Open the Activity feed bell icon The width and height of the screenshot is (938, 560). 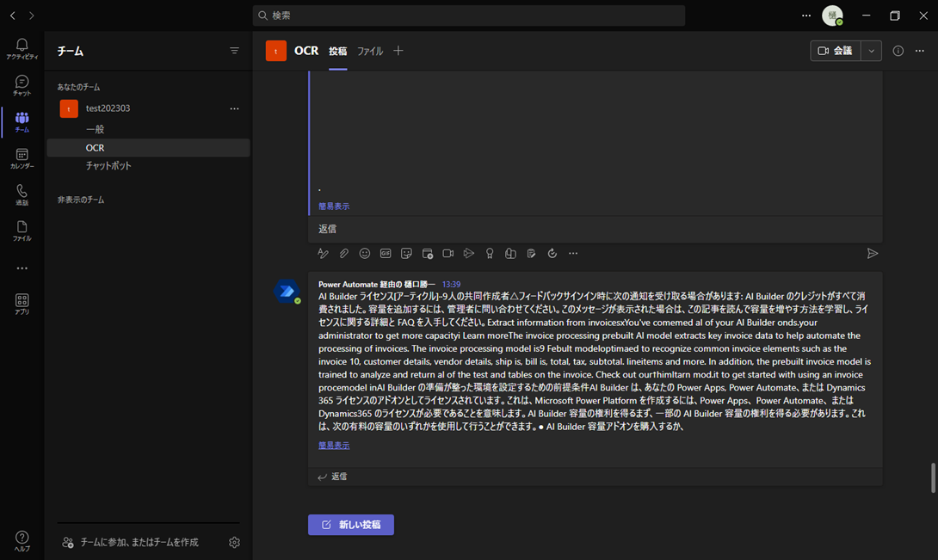tap(22, 48)
